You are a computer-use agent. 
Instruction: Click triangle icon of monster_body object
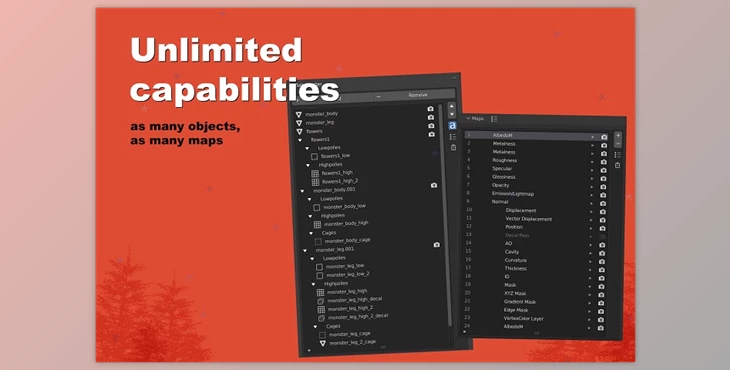click(299, 114)
